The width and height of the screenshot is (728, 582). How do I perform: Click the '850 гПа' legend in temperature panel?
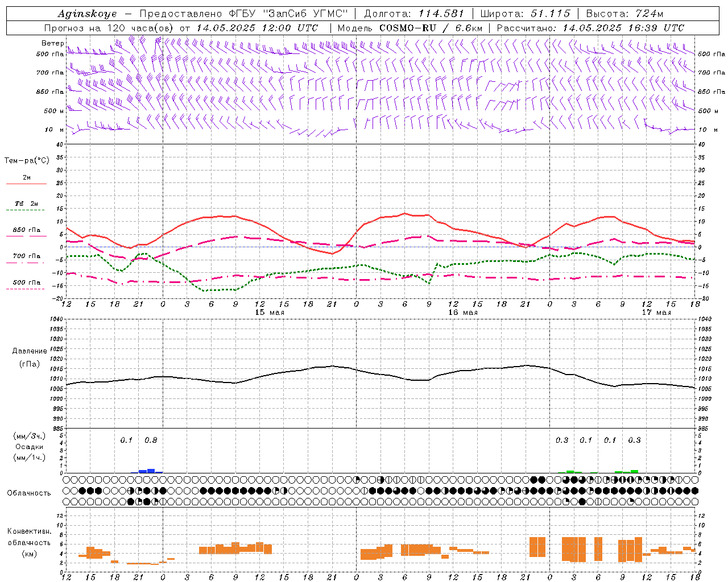coord(27,230)
